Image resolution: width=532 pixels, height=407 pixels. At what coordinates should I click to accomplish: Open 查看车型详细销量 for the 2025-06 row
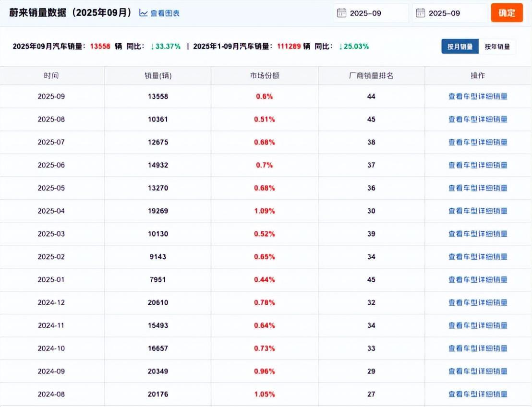[478, 165]
